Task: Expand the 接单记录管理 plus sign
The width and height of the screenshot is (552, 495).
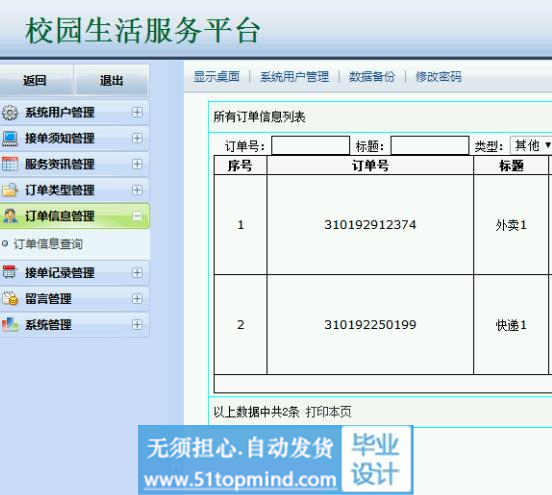Action: pyautogui.click(x=137, y=272)
